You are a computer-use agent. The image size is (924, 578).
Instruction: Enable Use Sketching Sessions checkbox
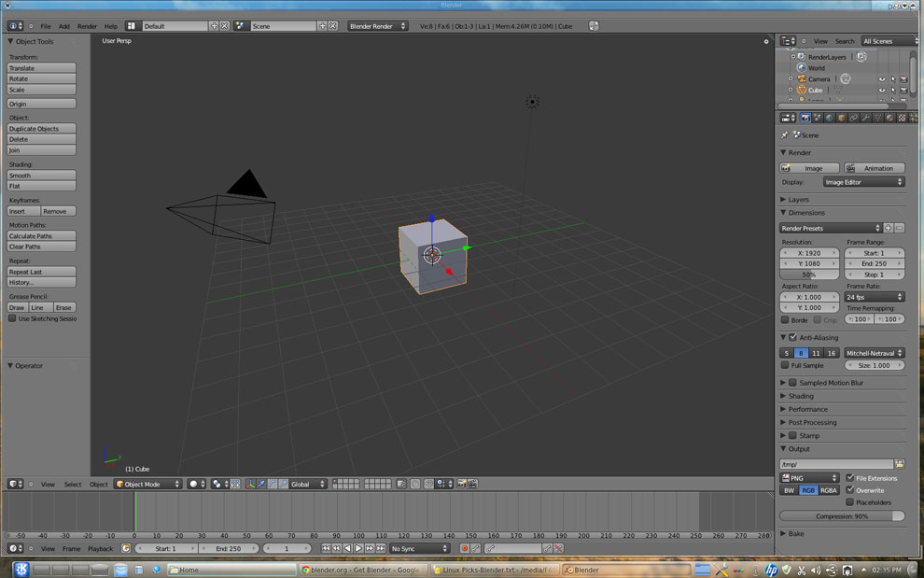pos(12,318)
